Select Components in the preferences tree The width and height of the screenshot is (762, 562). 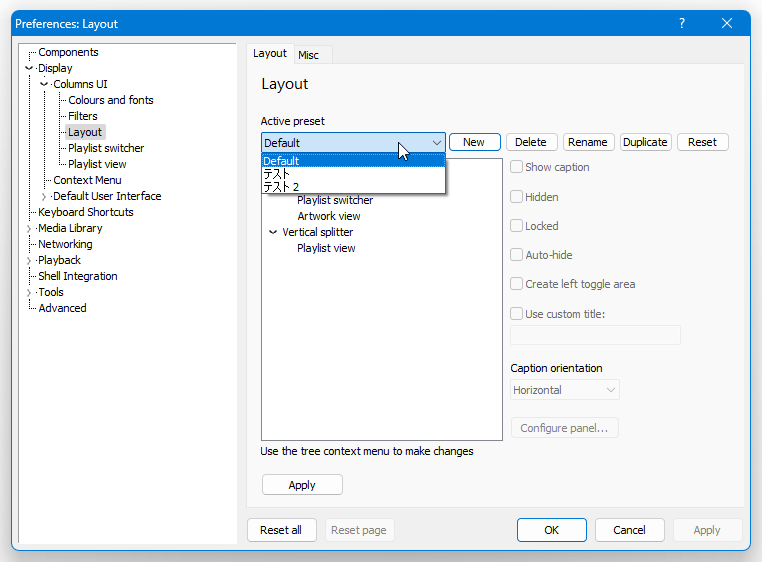(x=68, y=52)
